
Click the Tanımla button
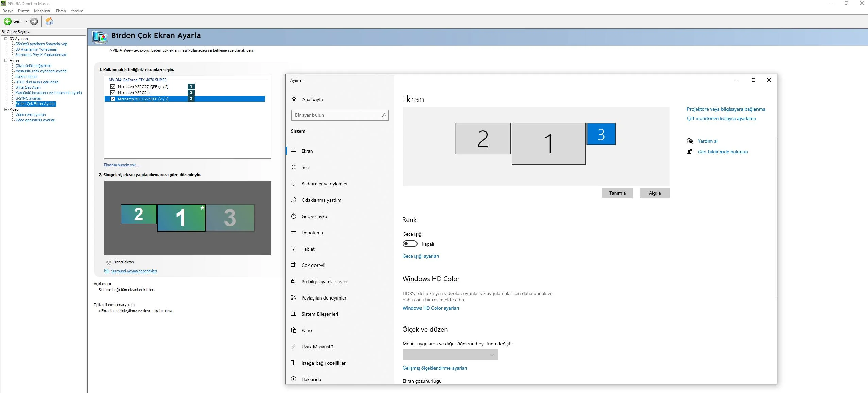coord(617,193)
